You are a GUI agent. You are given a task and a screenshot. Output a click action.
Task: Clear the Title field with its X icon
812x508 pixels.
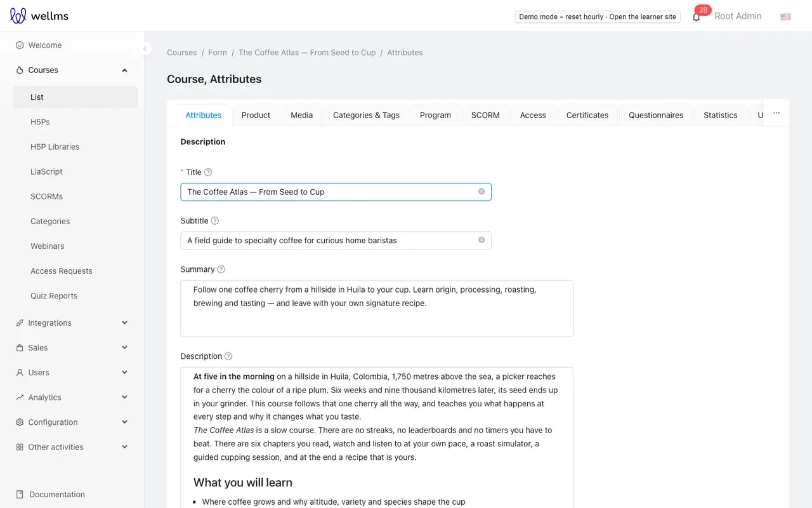click(x=481, y=192)
